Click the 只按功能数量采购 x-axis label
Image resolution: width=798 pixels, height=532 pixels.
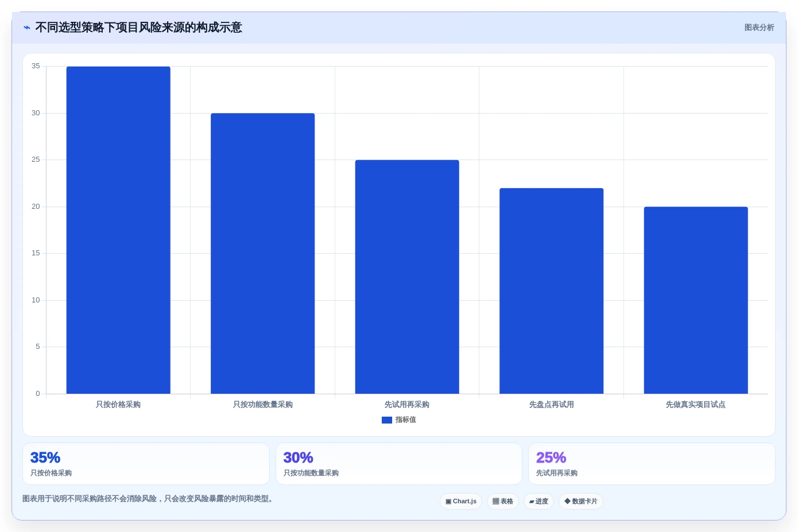(x=262, y=405)
